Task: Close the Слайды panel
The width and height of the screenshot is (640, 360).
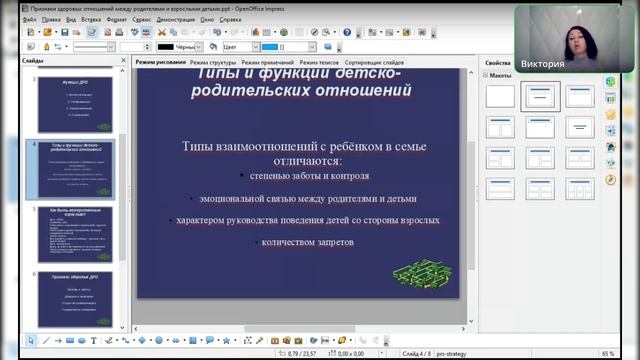Action: (x=124, y=60)
